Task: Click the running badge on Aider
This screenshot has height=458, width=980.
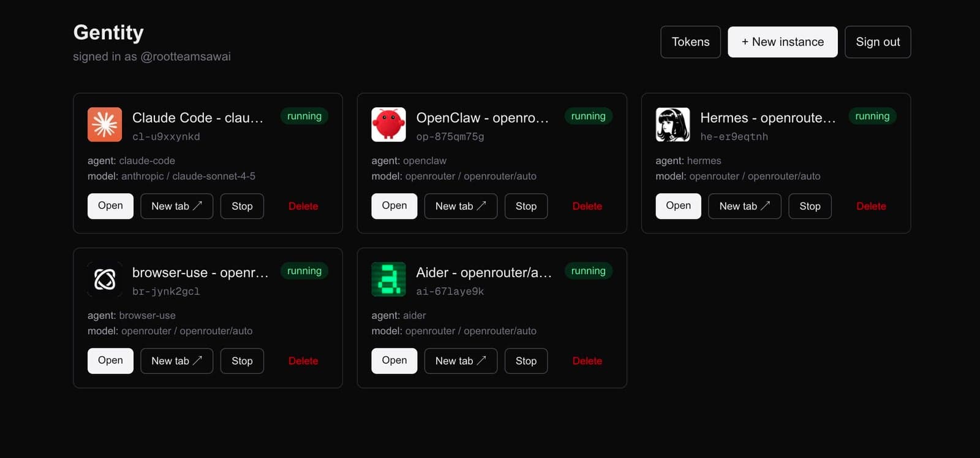Action: coord(588,270)
